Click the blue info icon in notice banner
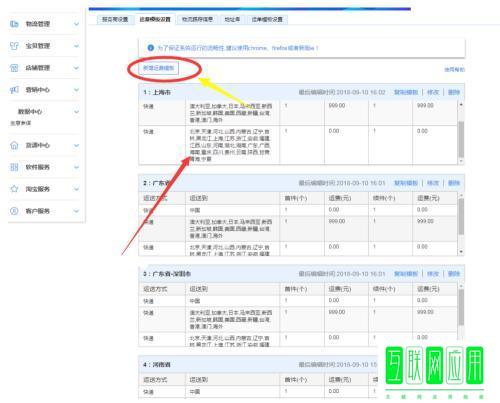500x403 pixels. 150,48
